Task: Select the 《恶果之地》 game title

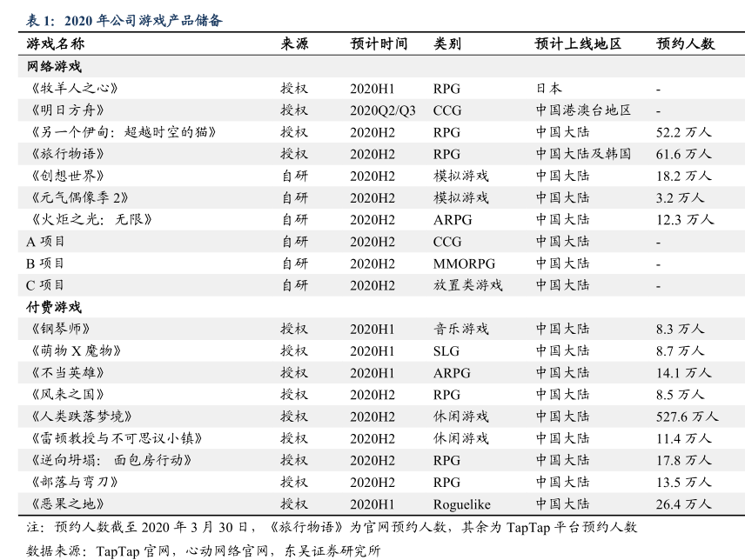Action: click(x=67, y=503)
